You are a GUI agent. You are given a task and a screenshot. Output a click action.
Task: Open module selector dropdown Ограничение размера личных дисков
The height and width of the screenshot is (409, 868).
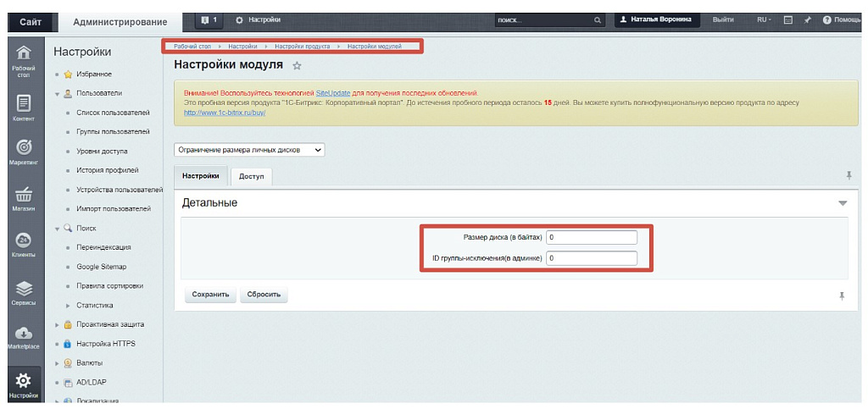pyautogui.click(x=249, y=150)
